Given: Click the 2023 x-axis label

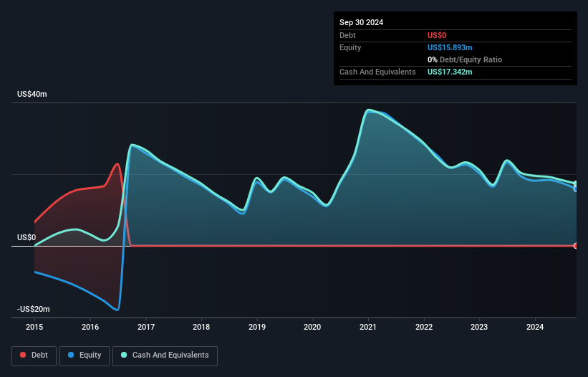Looking at the screenshot, I should (x=479, y=327).
